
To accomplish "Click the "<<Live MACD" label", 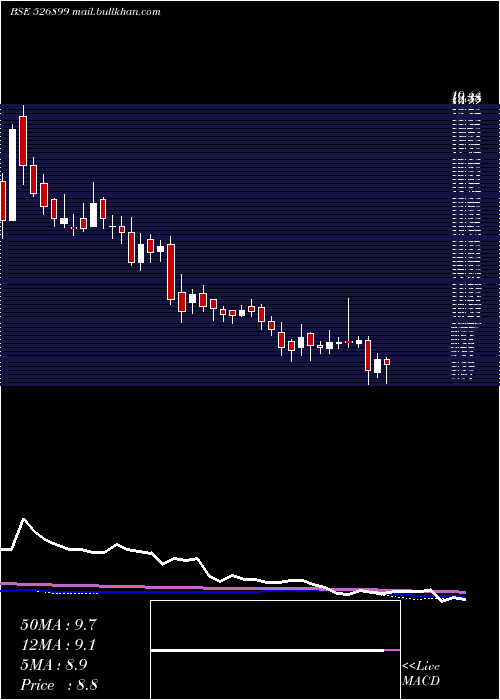I will 421,674.
